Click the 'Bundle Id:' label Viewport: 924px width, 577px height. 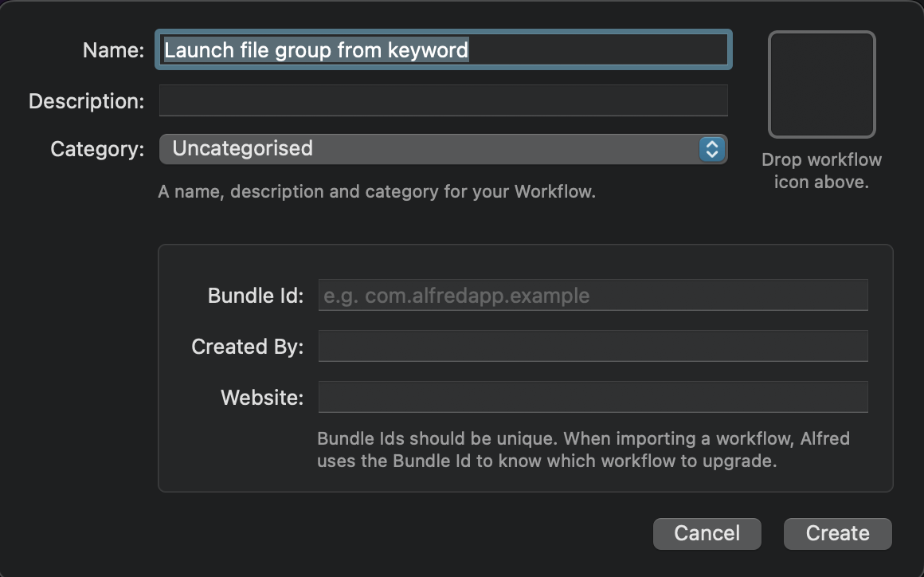coord(255,296)
